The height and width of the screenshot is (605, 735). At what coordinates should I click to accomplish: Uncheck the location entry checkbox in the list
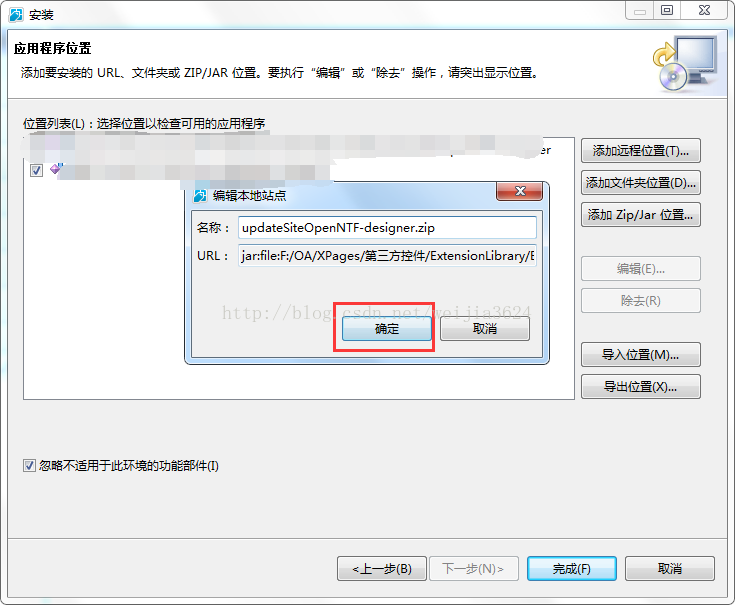pyautogui.click(x=36, y=170)
